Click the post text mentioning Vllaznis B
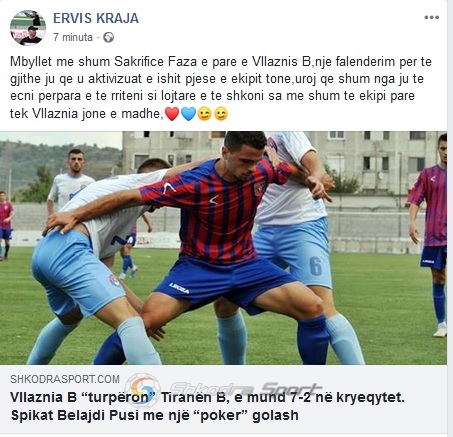 [x=221, y=88]
